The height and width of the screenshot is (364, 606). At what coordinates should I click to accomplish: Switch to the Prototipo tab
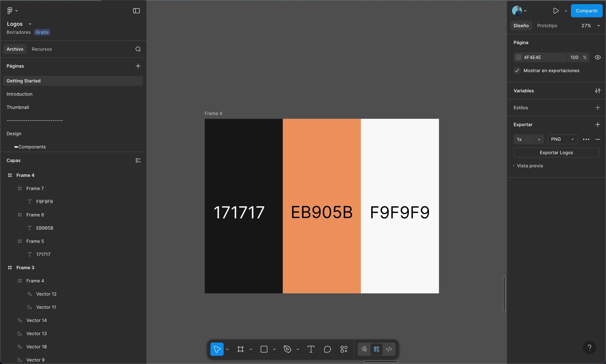point(547,26)
